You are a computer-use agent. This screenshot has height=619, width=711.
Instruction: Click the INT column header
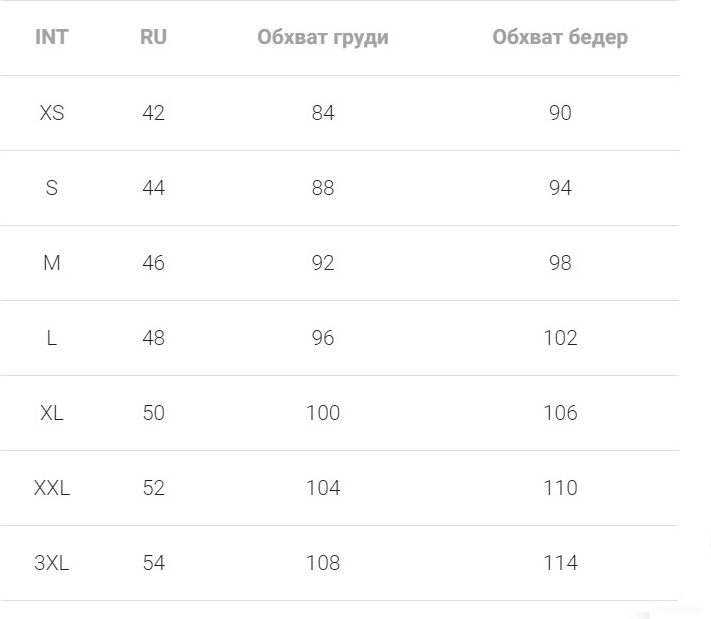tap(52, 37)
